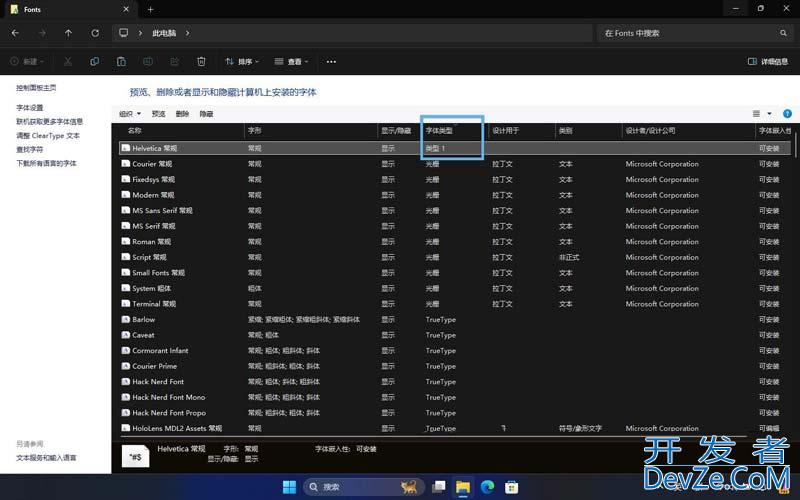The height and width of the screenshot is (500, 800).
Task: Click the copy icon in toolbar
Action: click(94, 62)
